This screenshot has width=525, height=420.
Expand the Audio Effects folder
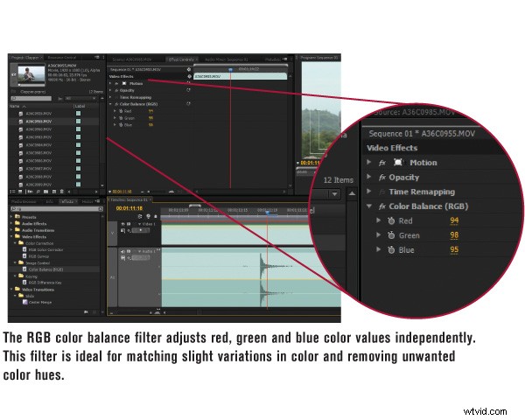click(x=11, y=224)
